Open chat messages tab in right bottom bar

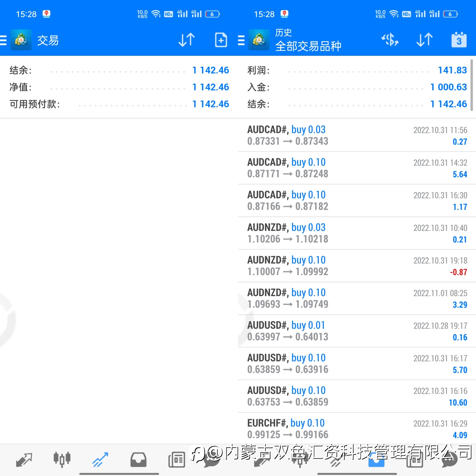coord(450,460)
